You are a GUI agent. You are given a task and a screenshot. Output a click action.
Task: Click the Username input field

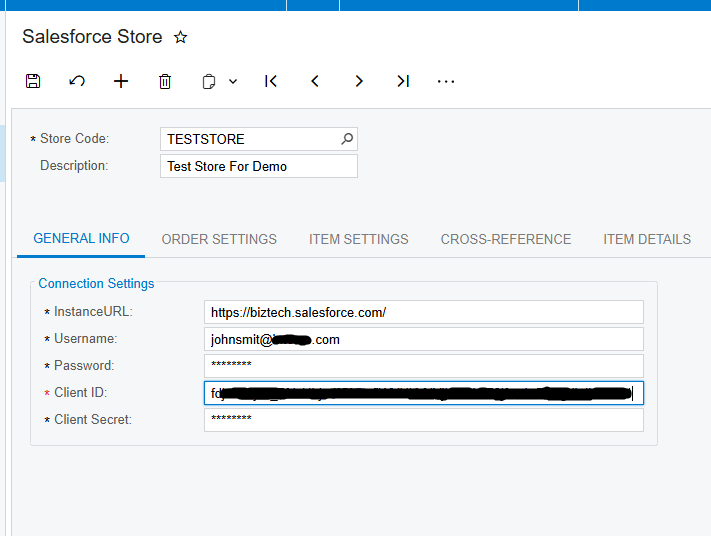coord(424,339)
